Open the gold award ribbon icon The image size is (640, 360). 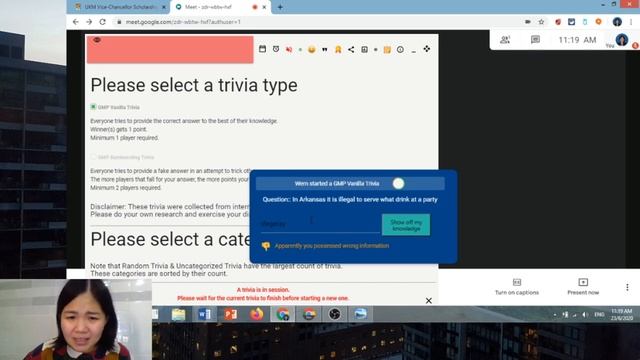pos(338,49)
